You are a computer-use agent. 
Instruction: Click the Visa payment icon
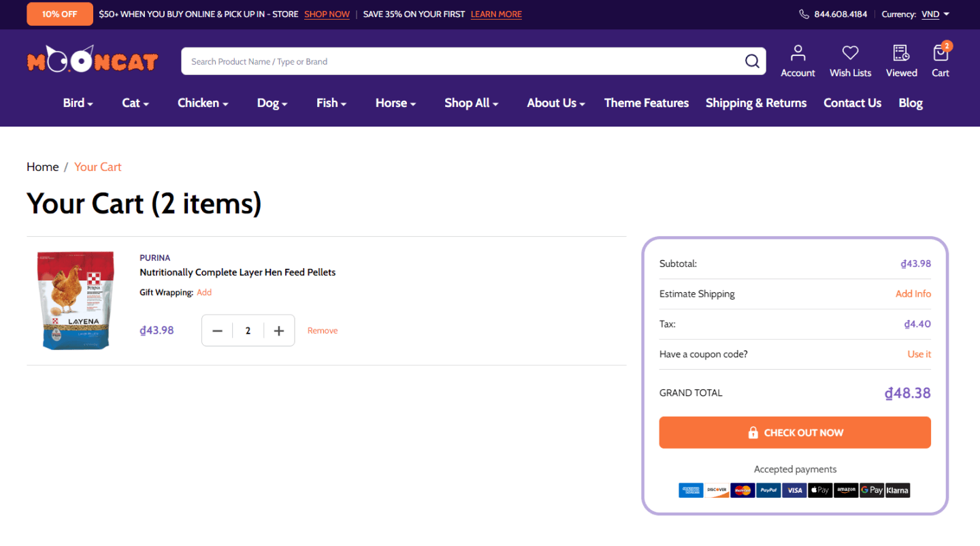[x=794, y=489]
